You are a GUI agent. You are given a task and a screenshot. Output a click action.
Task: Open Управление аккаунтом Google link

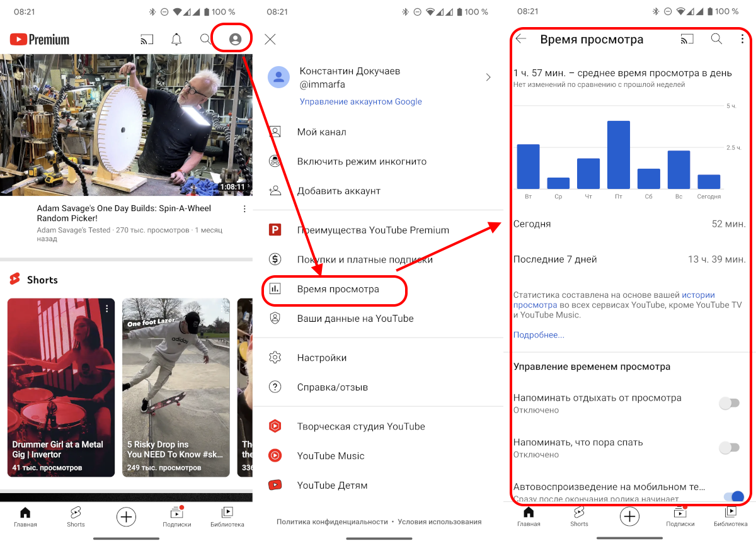point(361,101)
